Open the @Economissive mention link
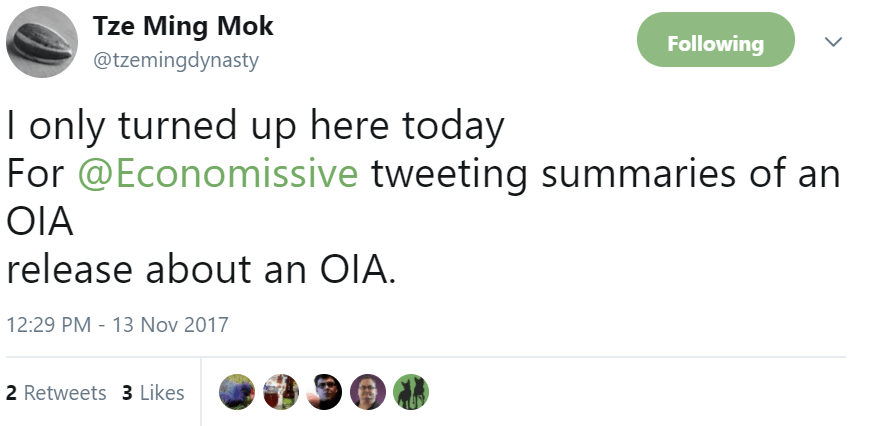876x426 pixels. point(217,173)
